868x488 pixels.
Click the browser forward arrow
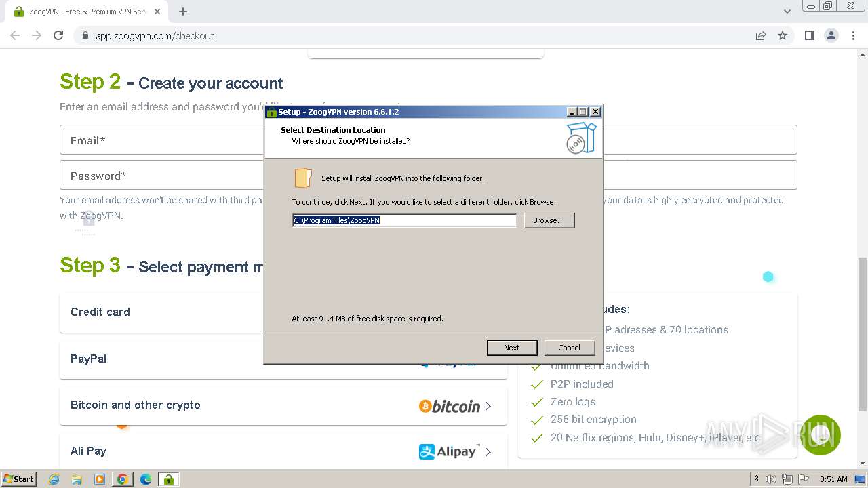(x=37, y=35)
